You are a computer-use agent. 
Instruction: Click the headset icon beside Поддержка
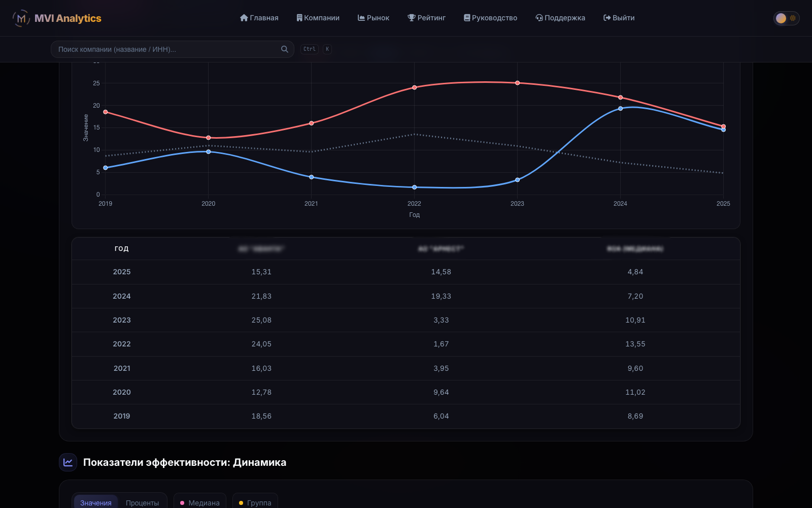[x=539, y=18]
